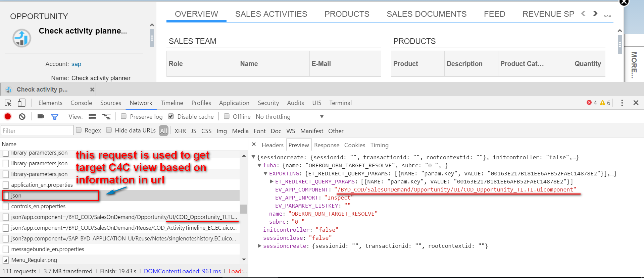Enable the Preserve log checkbox
Screen dimensions: 644x278
point(123,116)
